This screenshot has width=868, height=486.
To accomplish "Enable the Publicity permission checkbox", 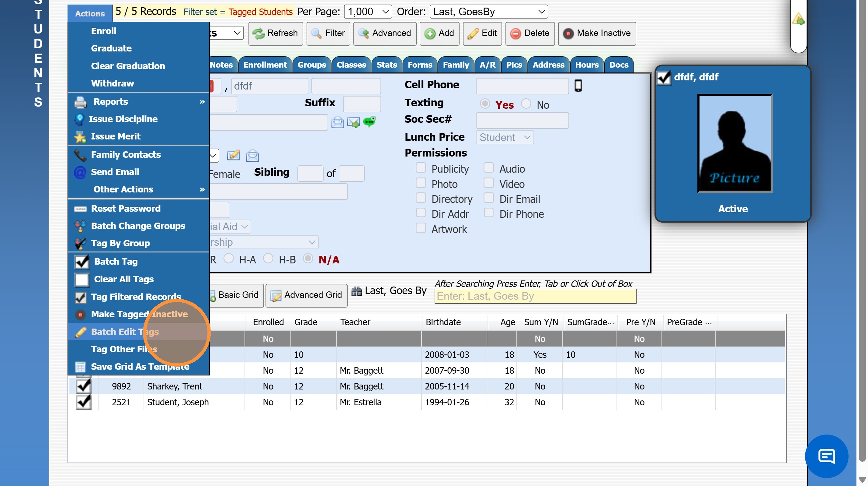I will 421,167.
